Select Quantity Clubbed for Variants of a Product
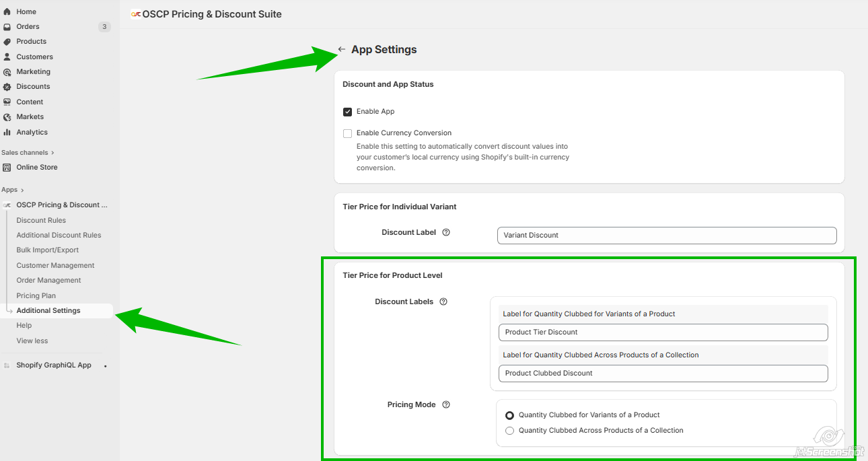Screen dimensions: 868x461 point(509,415)
